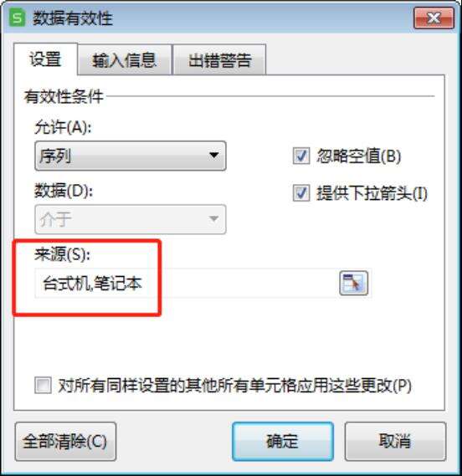
Task: Open the 允许 dropdown showing 序列
Action: pos(131,156)
